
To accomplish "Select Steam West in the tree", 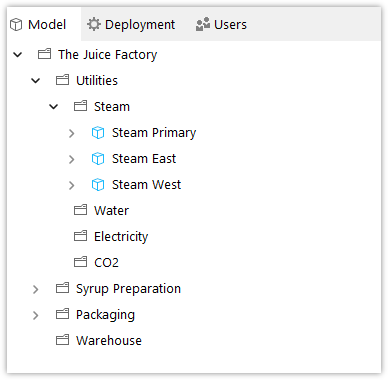I will 146,185.
